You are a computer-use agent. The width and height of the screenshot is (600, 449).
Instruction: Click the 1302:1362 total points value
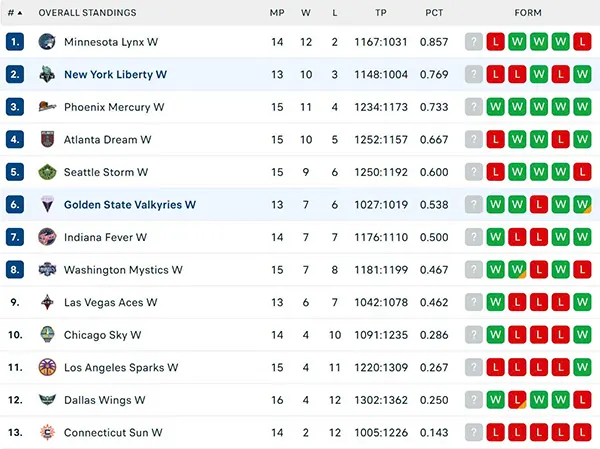pyautogui.click(x=381, y=400)
